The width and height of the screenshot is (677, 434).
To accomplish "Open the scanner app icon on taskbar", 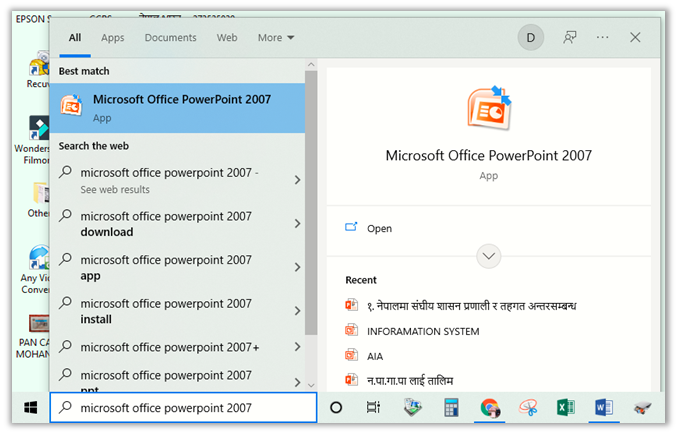I will [x=642, y=407].
